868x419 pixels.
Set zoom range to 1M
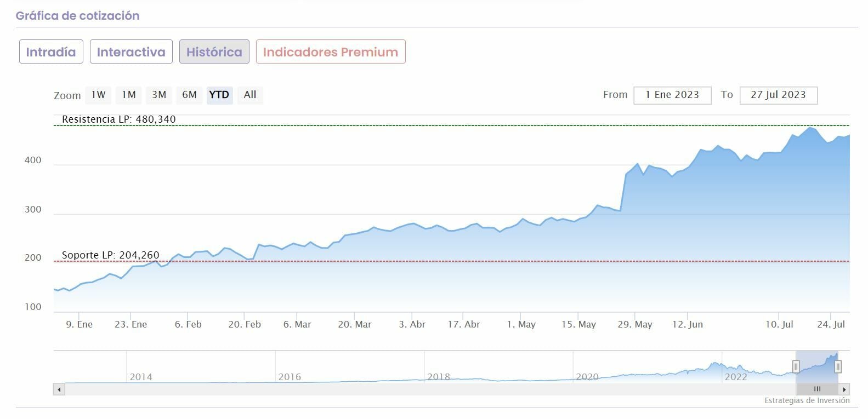click(129, 95)
